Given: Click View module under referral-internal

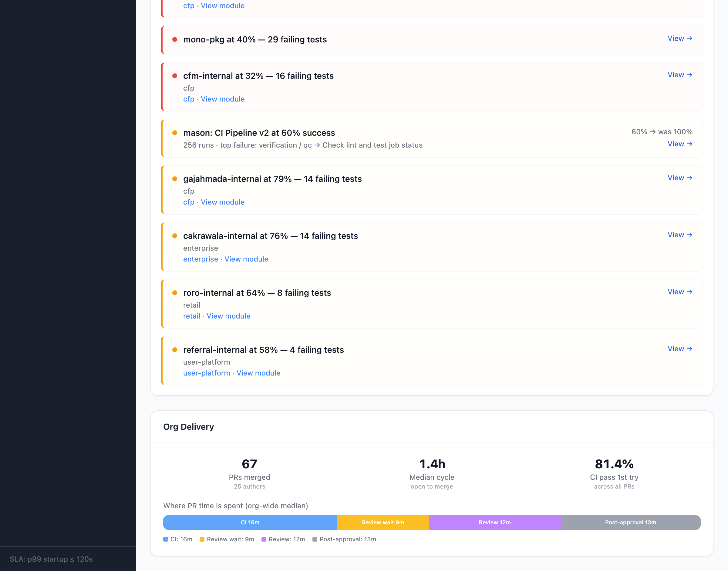Looking at the screenshot, I should click(258, 373).
